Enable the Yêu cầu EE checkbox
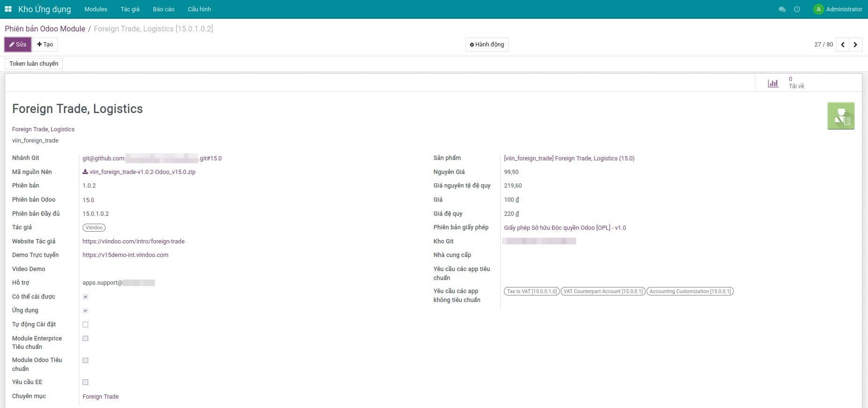 85,382
